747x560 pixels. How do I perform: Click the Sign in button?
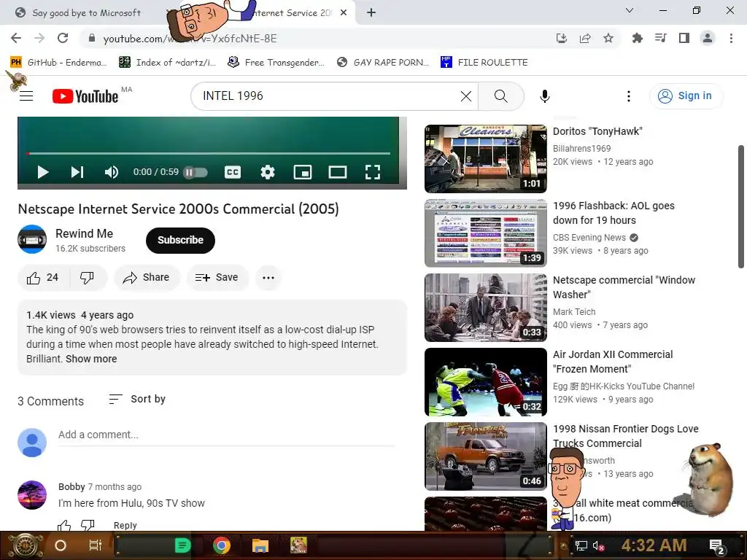[686, 96]
